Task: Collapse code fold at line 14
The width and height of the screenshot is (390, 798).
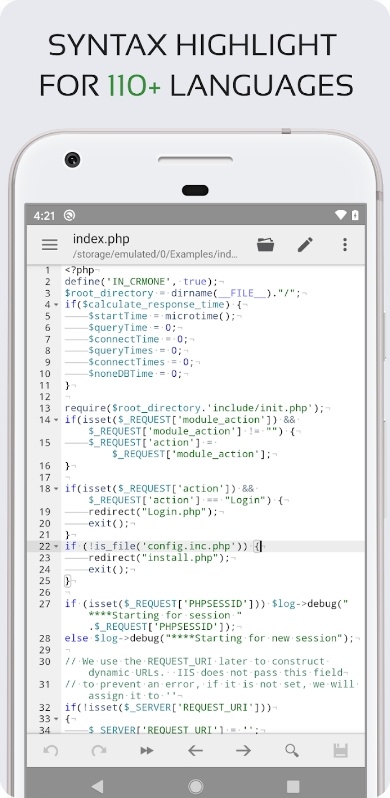Action: point(56,419)
